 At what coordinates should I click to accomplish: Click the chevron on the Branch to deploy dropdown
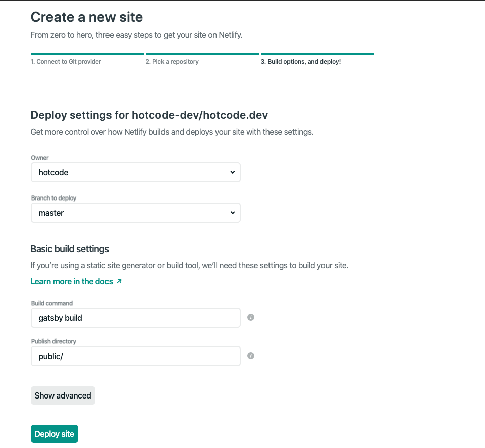pos(233,213)
